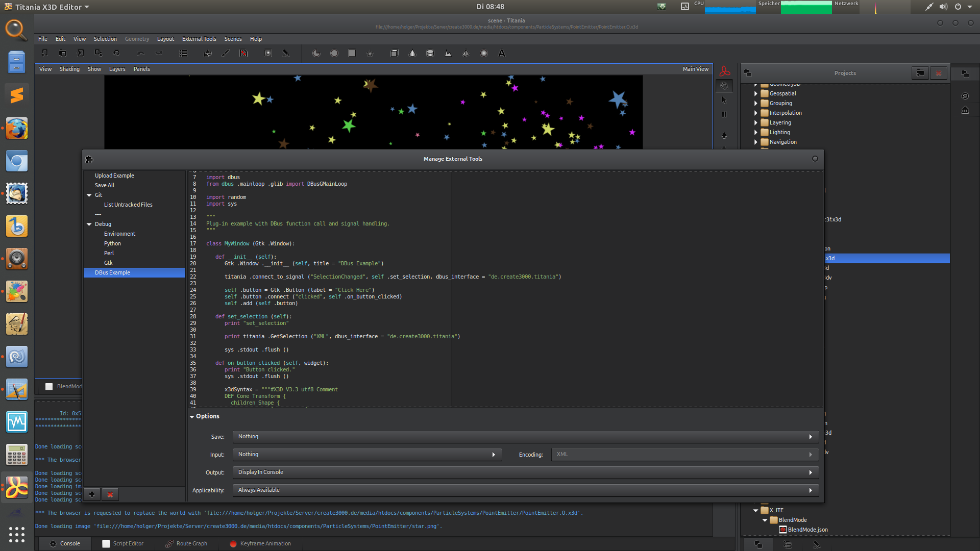Click the Undo arrow icon in the toolbar
The image size is (980, 551).
[x=140, y=53]
